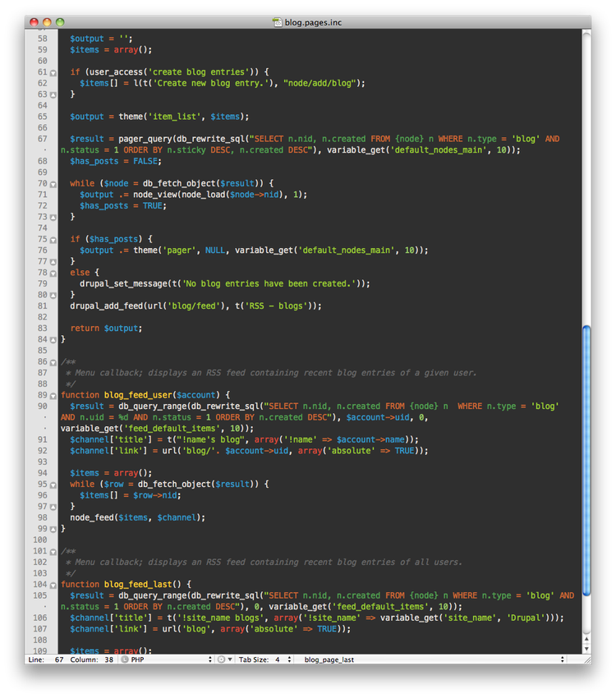Viewport: 616px width, 698px height.
Task: Toggle the fold end marker at line 73
Action: click(53, 218)
